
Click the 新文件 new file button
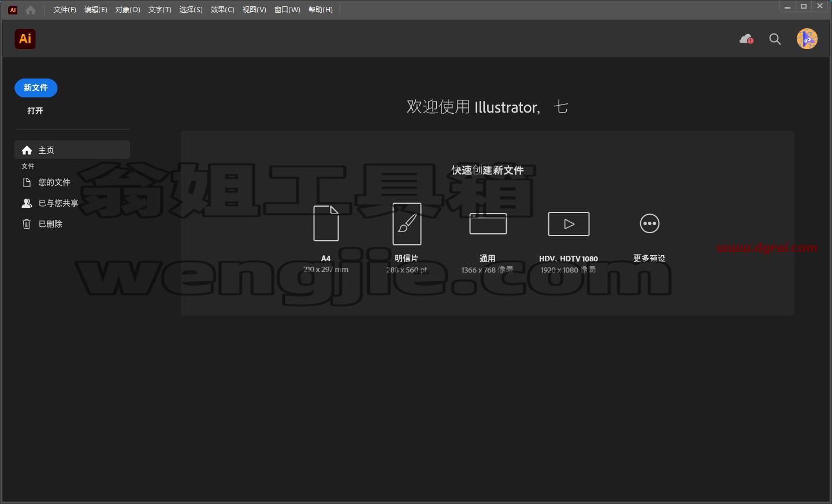[x=36, y=88]
